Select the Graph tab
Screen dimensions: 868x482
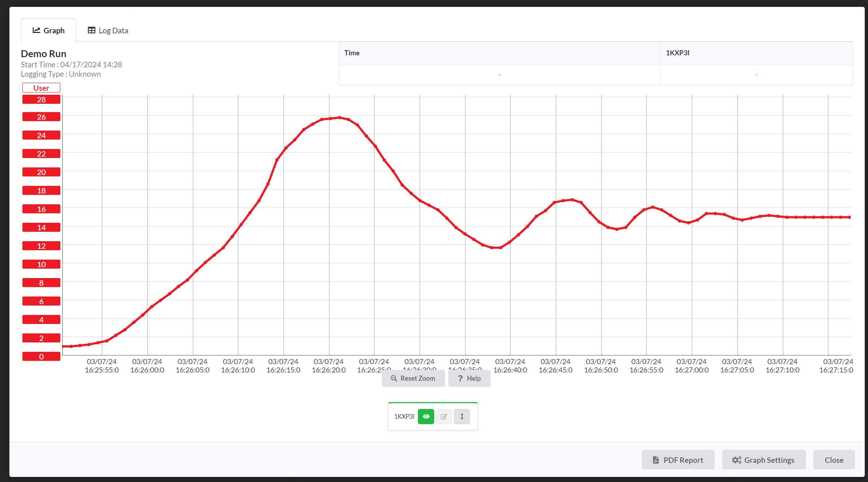(x=48, y=30)
